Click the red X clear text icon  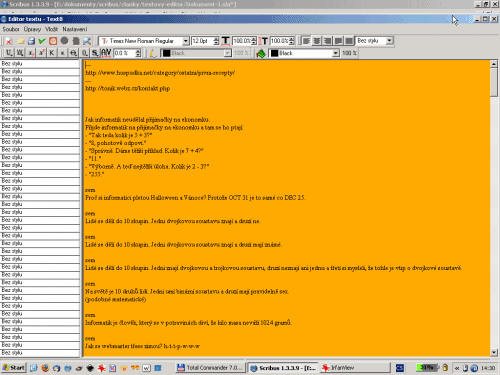(x=9, y=41)
